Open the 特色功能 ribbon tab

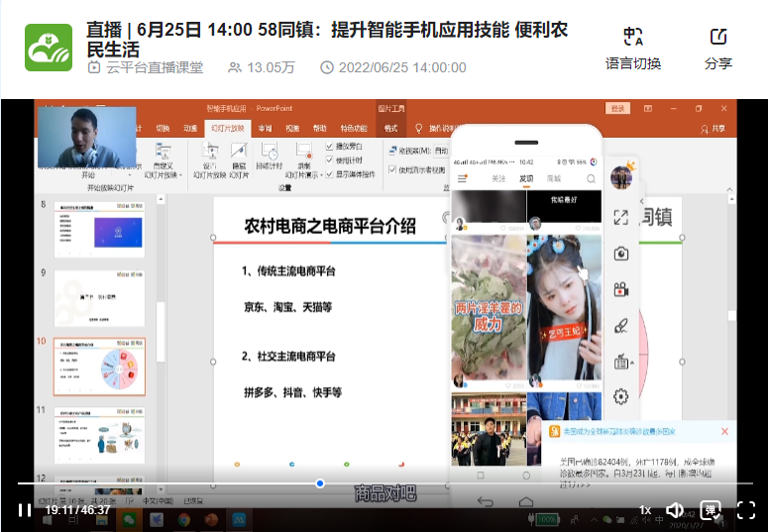(354, 129)
